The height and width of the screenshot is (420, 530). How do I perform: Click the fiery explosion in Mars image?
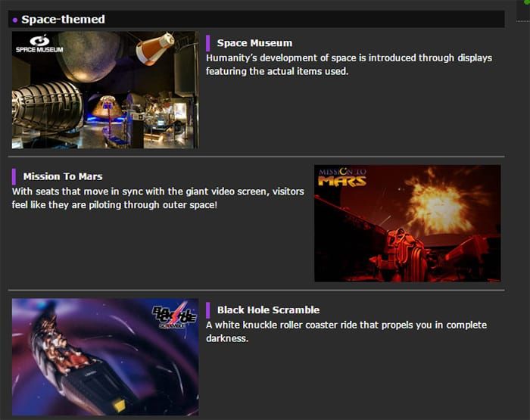pyautogui.click(x=439, y=202)
